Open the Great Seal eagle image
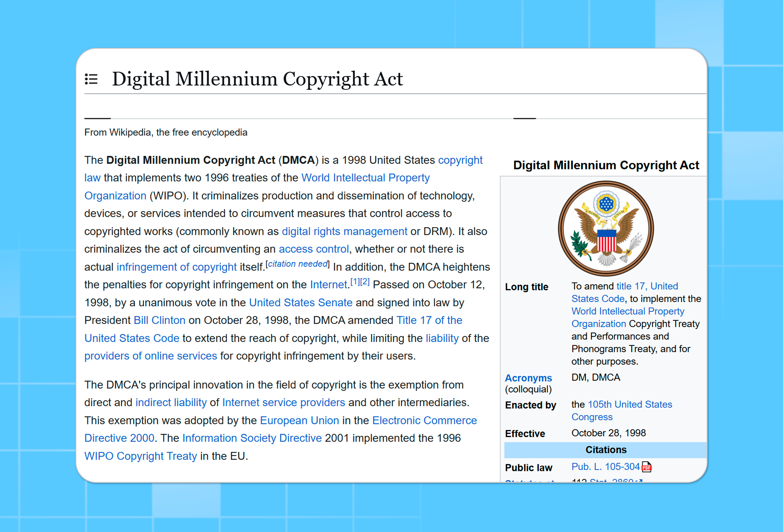The image size is (783, 532). coord(605,229)
